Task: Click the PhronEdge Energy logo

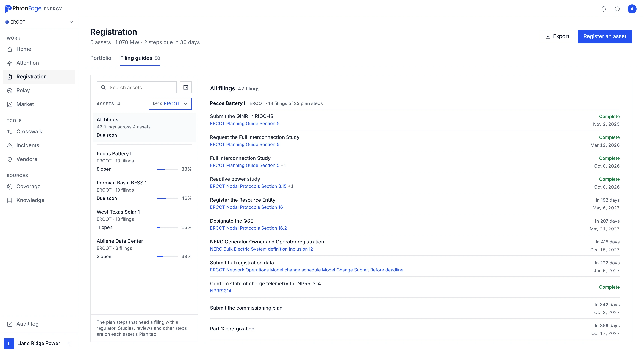Action: 34,9
